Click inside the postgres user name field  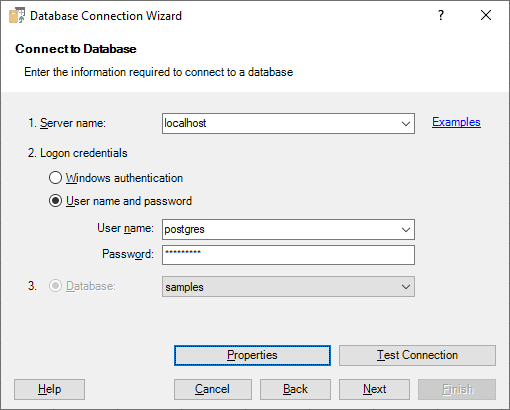(x=280, y=230)
